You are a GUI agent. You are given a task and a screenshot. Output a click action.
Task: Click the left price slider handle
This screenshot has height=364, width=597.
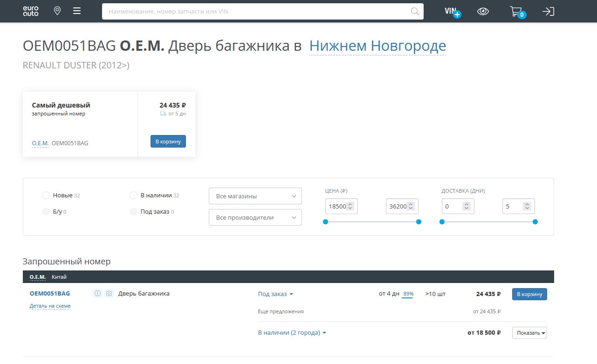tap(325, 222)
